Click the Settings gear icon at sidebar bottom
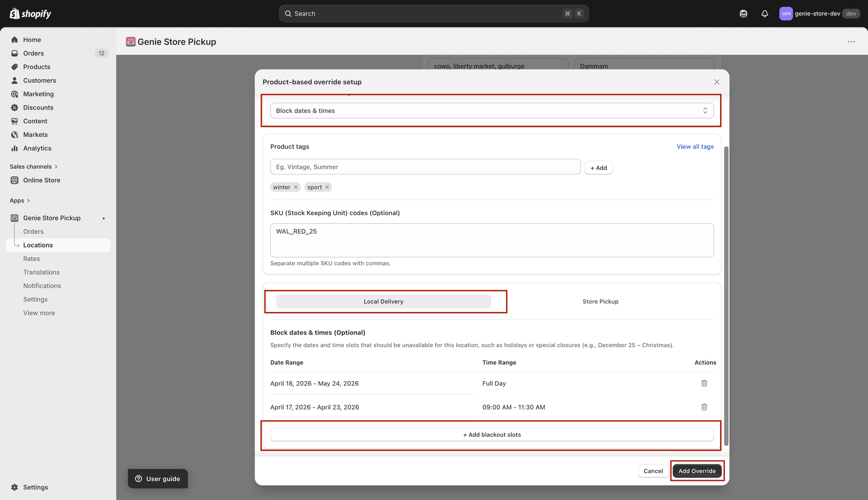 click(x=14, y=487)
